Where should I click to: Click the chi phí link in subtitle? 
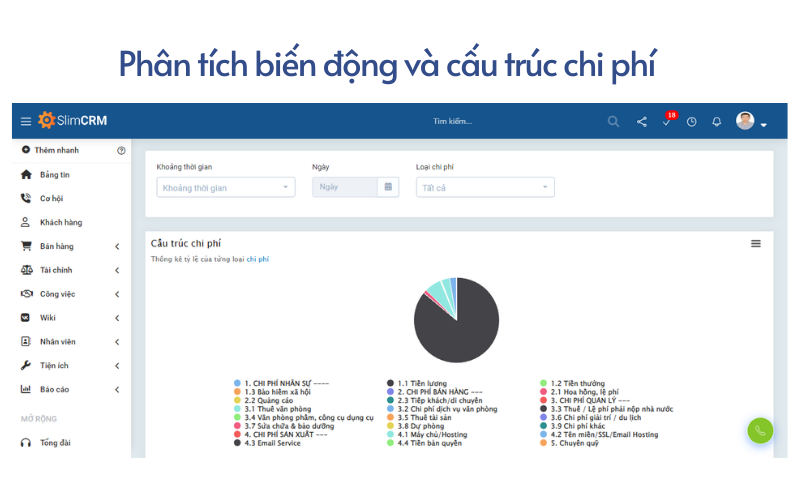[258, 259]
